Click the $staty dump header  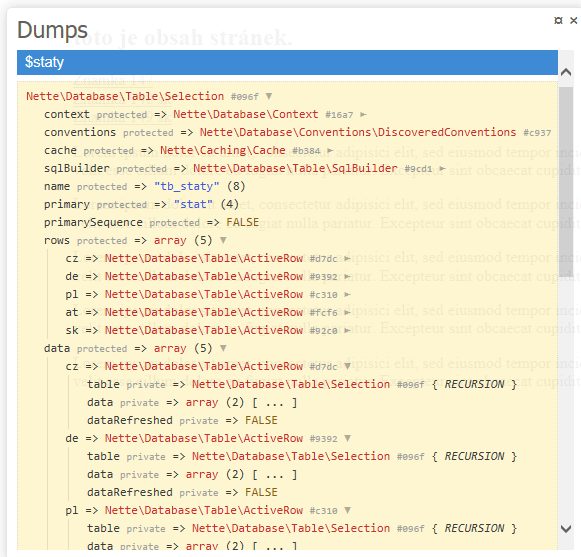287,62
